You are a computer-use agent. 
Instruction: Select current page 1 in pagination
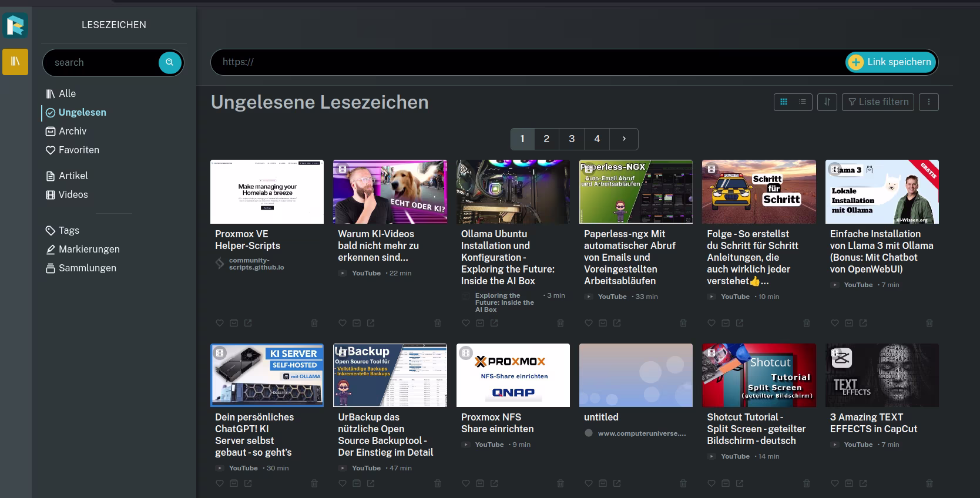(x=522, y=139)
